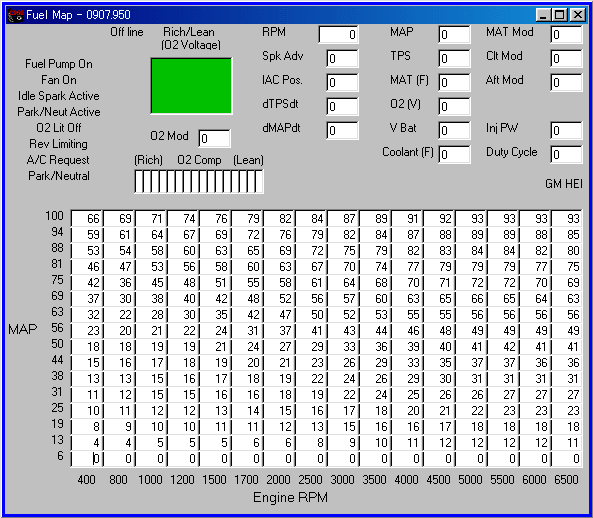Click the MAT Mod input field

[566, 34]
